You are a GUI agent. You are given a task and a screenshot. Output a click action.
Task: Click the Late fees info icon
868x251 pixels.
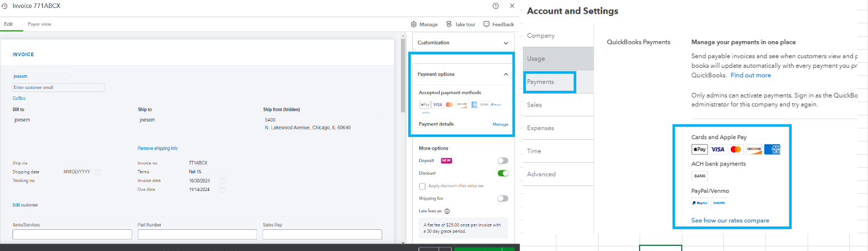coord(447,211)
